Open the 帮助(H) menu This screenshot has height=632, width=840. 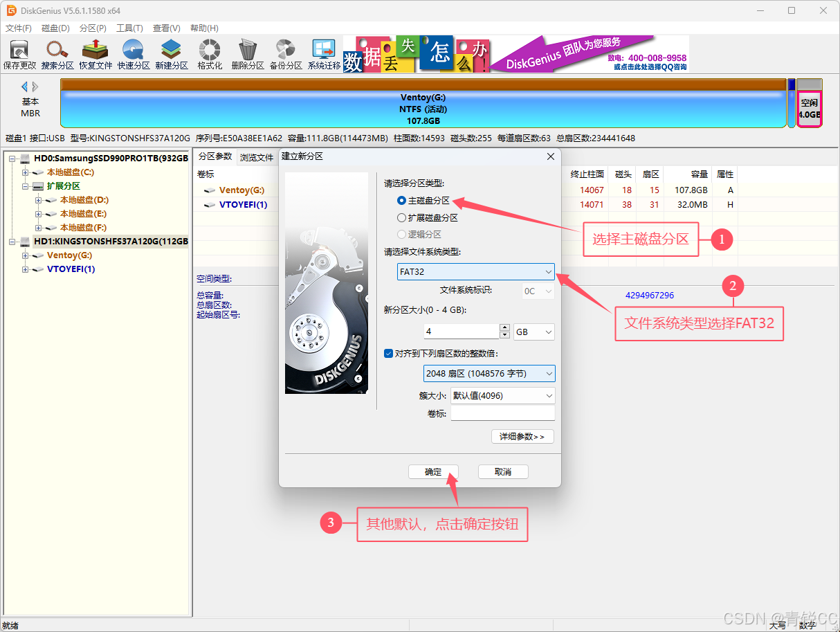203,28
